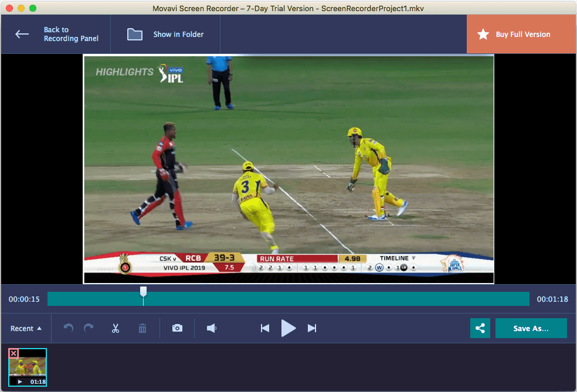Skip to the next frame
577x392 pixels.
coord(312,328)
